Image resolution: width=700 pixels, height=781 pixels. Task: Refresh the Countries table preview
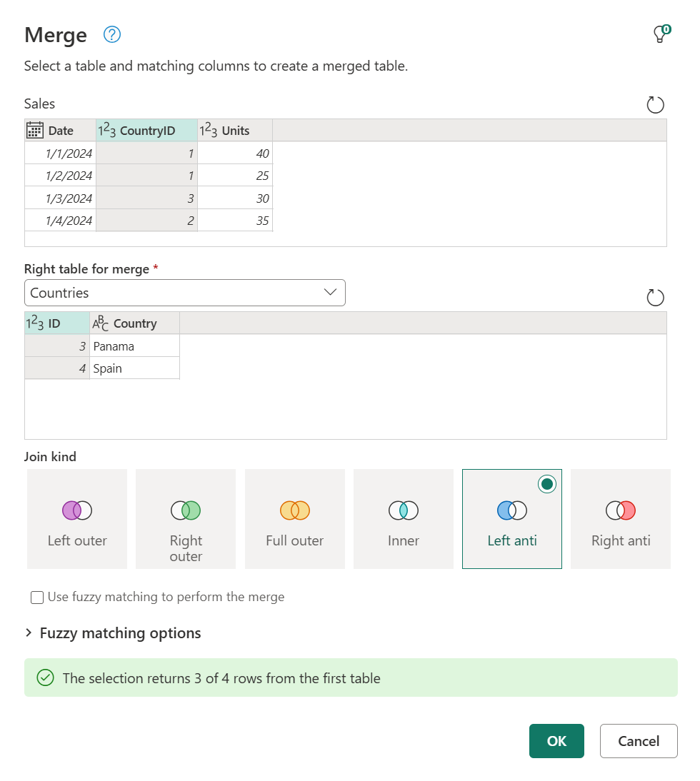point(655,297)
